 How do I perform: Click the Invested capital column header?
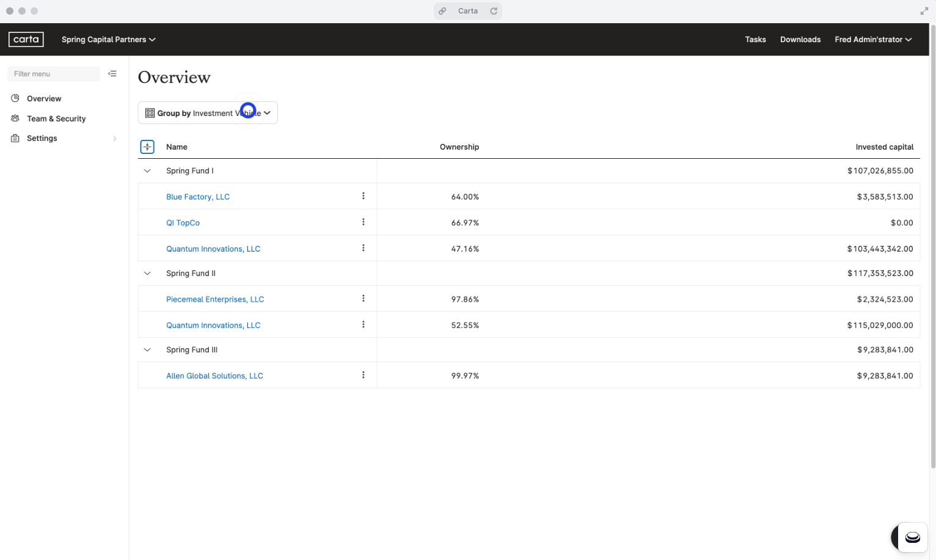(x=884, y=147)
